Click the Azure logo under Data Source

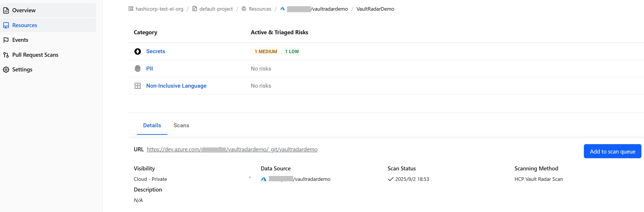263,179
